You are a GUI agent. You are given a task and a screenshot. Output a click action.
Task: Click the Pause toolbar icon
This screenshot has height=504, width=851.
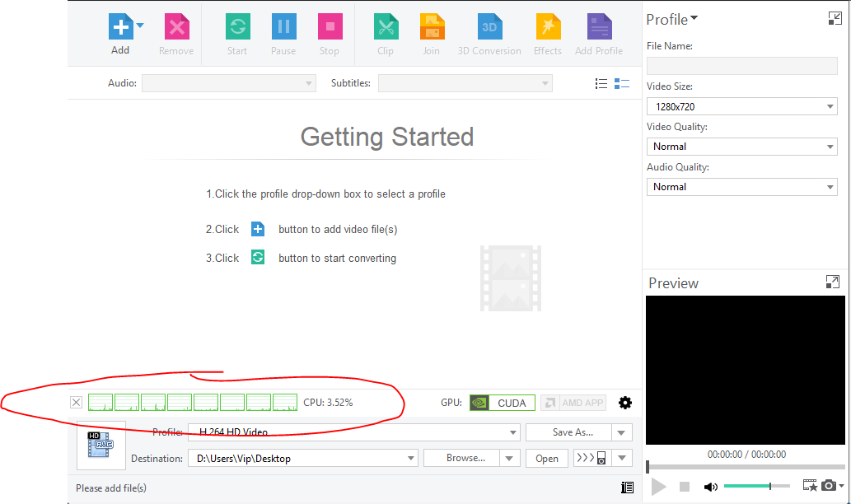coord(284,26)
